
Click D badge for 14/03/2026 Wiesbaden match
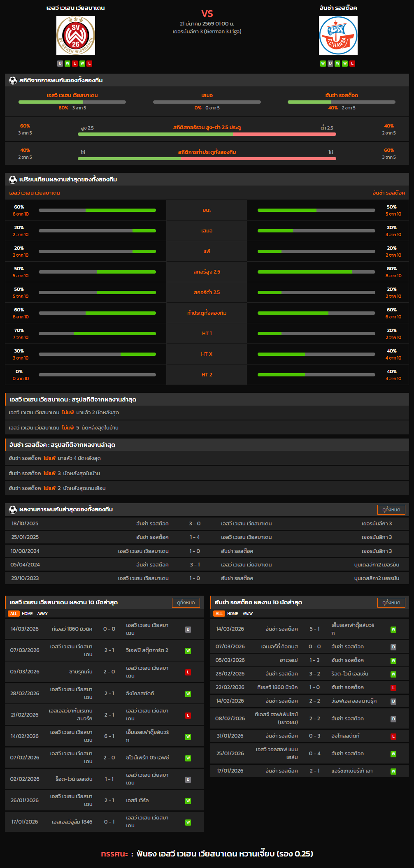coord(188,629)
